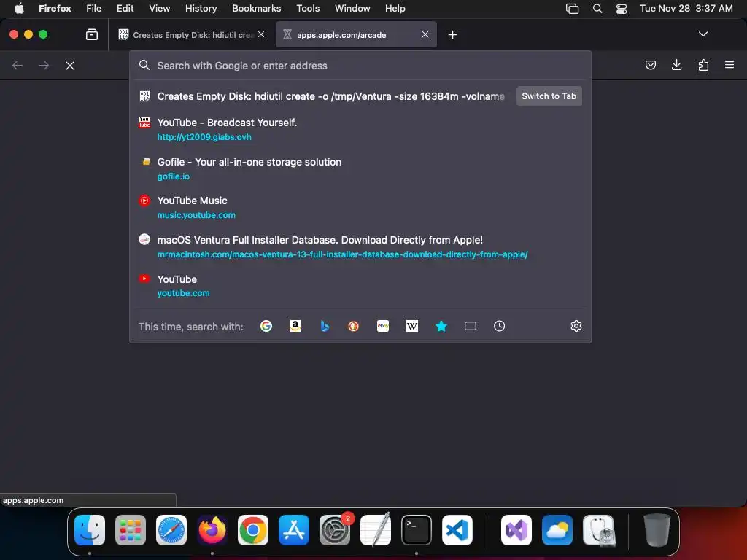
Task: Open the Trash in the Dock
Action: click(657, 530)
